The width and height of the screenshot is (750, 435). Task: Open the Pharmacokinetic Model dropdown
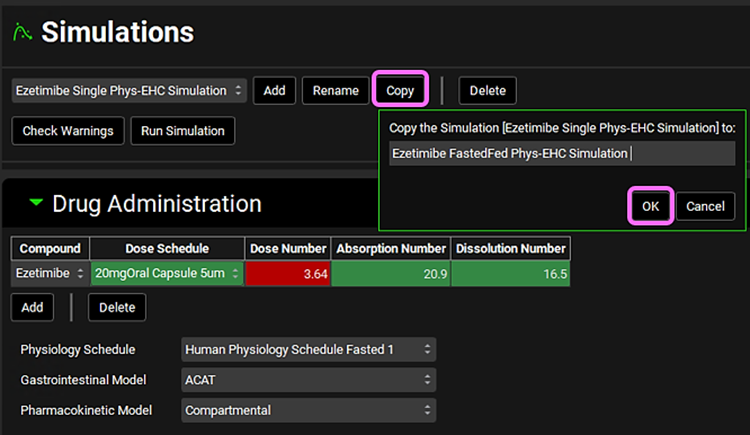click(309, 410)
